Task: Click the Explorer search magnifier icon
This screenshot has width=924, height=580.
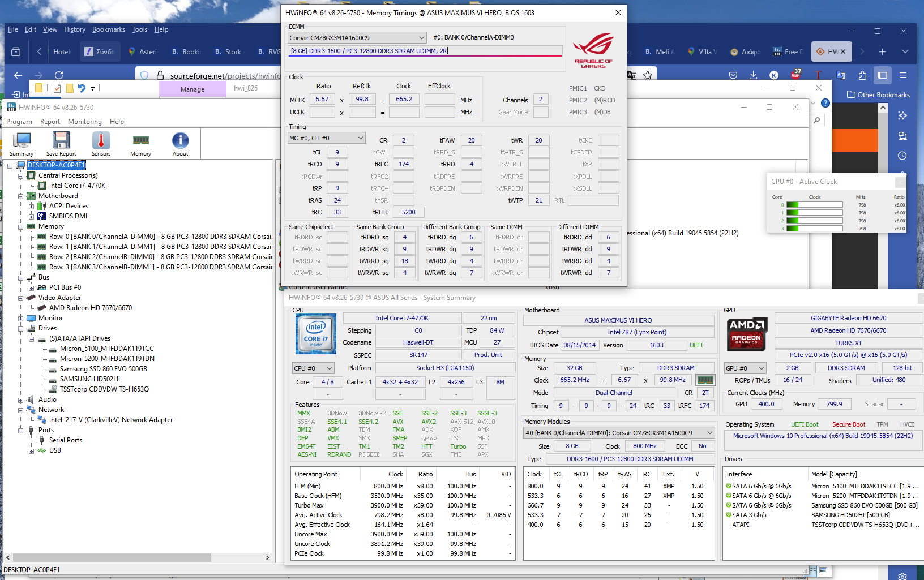Action: coord(816,120)
